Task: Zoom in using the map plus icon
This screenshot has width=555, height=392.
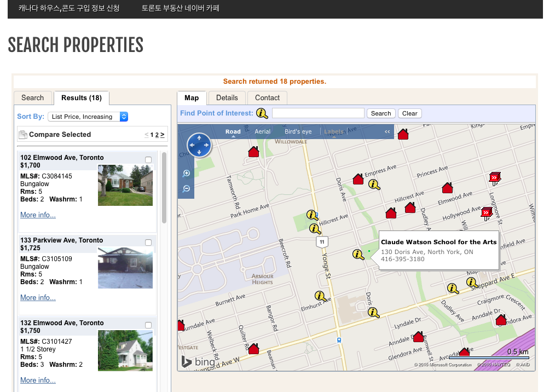Action: 186,174
